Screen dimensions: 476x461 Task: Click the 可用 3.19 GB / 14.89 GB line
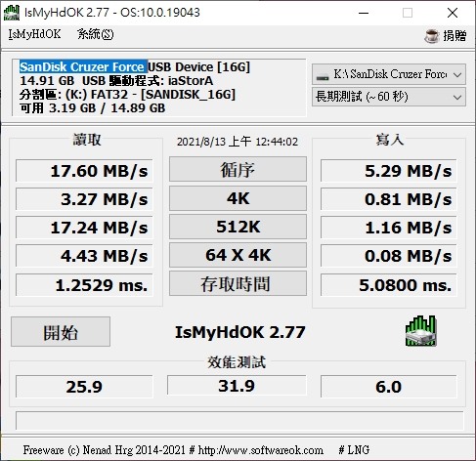point(93,108)
